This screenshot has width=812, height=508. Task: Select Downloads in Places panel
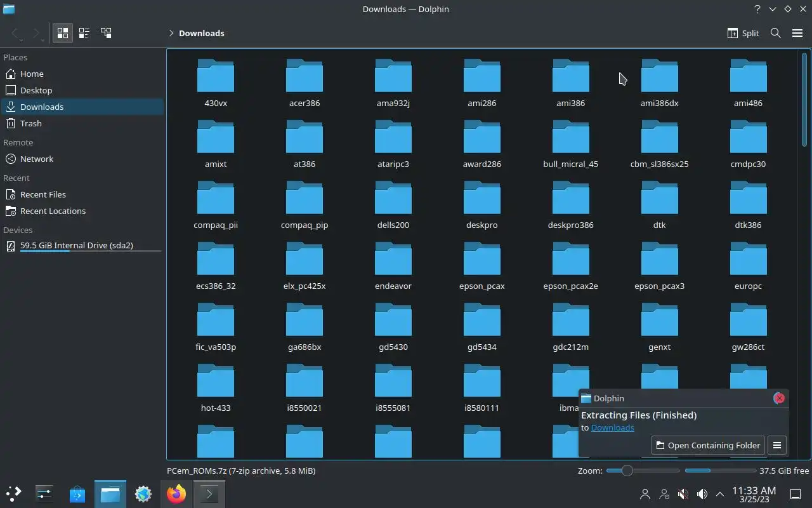pyautogui.click(x=82, y=107)
